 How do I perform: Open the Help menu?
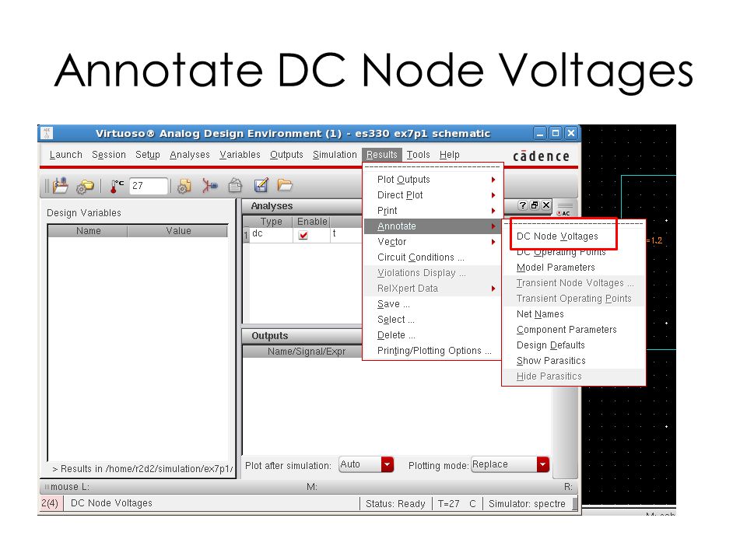pos(449,155)
